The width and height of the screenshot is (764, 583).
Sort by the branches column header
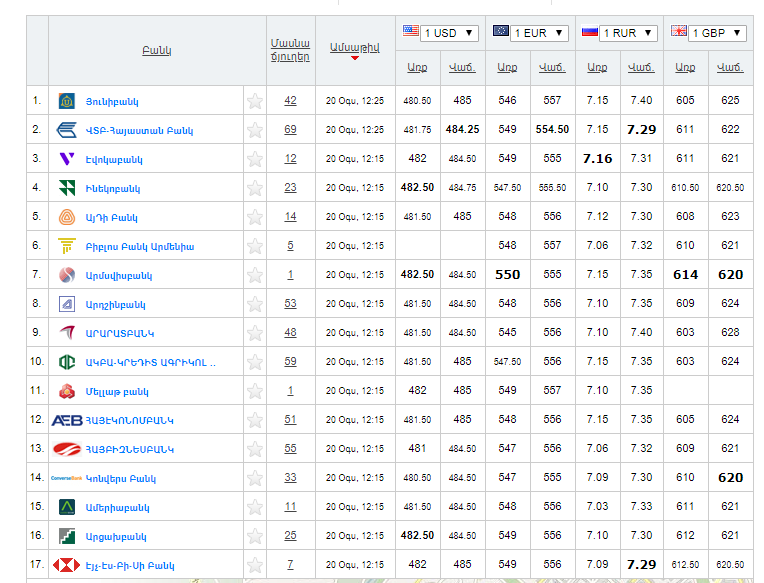pyautogui.click(x=290, y=50)
